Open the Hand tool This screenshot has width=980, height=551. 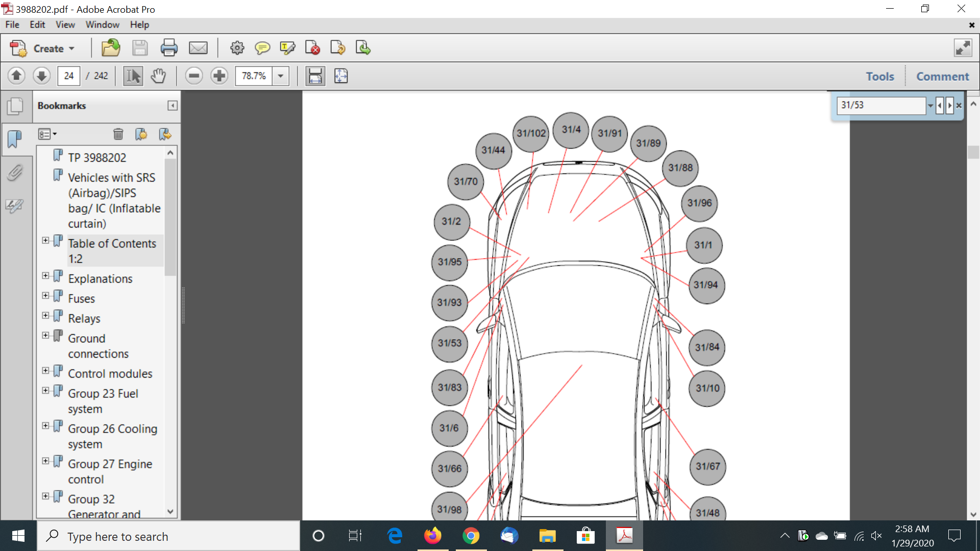pyautogui.click(x=158, y=76)
